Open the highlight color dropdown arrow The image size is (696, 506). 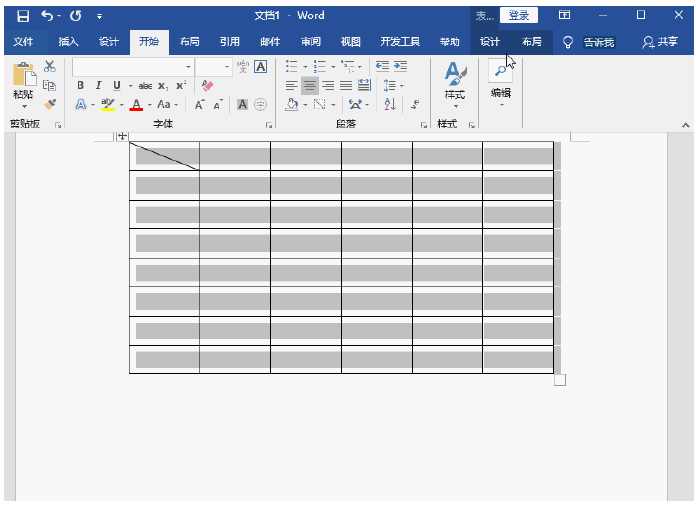point(122,105)
